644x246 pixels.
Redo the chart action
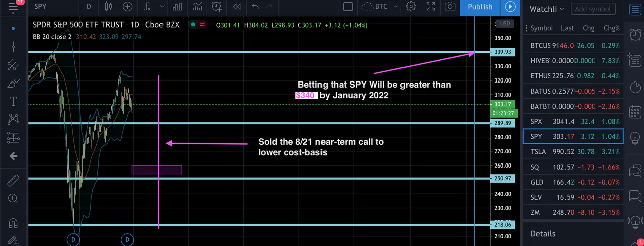click(x=269, y=7)
